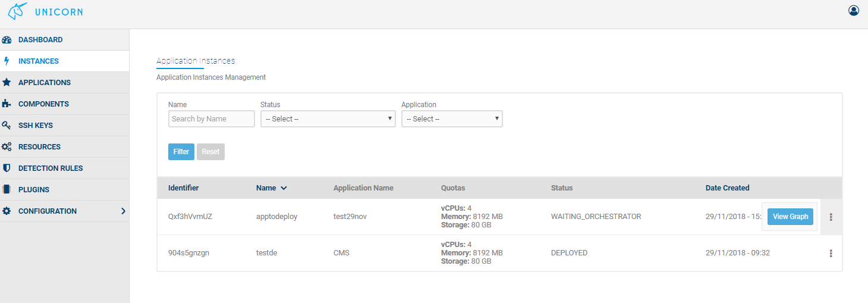The image size is (868, 303).
Task: Click the apptodeploy instance name
Action: click(x=277, y=217)
